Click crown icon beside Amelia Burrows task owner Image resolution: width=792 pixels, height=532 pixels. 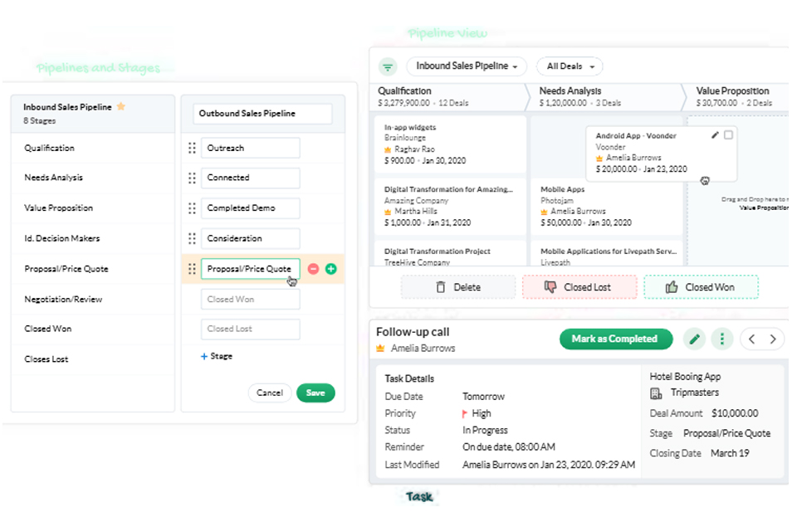[x=380, y=349]
